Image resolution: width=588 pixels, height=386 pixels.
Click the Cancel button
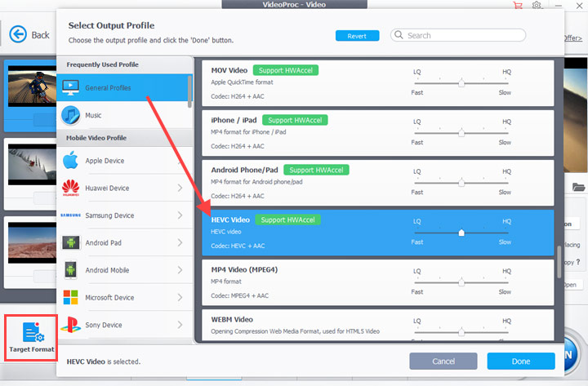(443, 362)
